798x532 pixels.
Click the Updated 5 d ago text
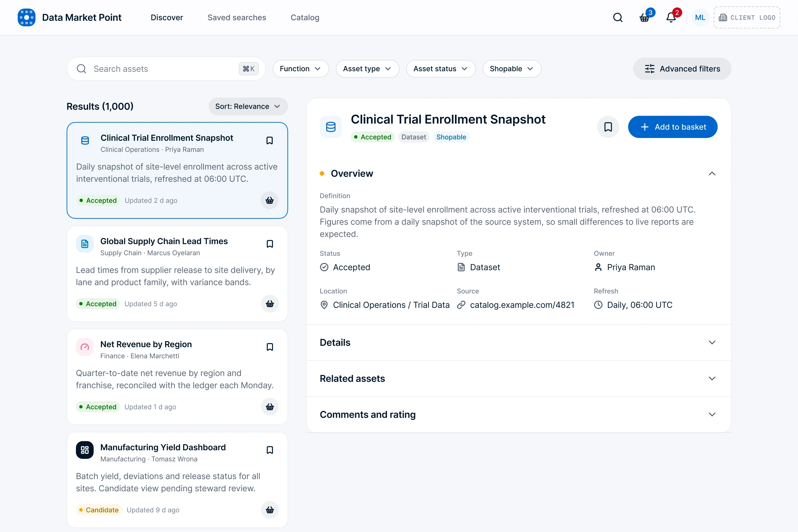pos(151,304)
